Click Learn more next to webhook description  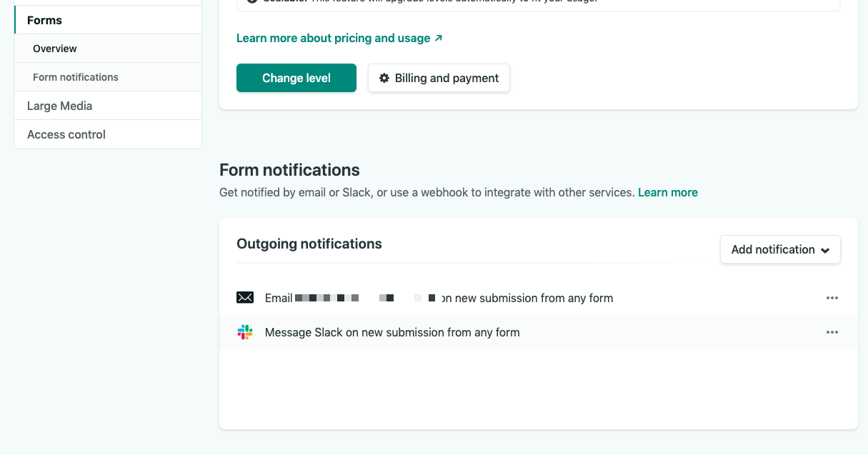[x=668, y=192]
